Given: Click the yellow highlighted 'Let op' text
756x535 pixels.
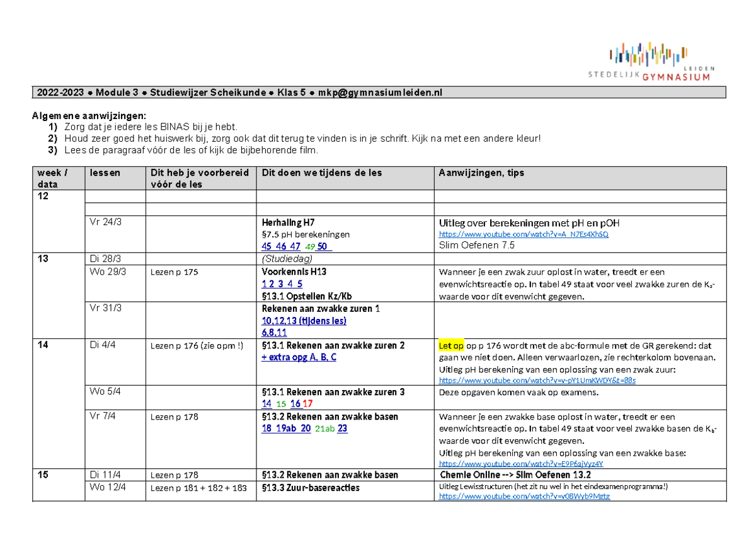Looking at the screenshot, I should point(451,346).
